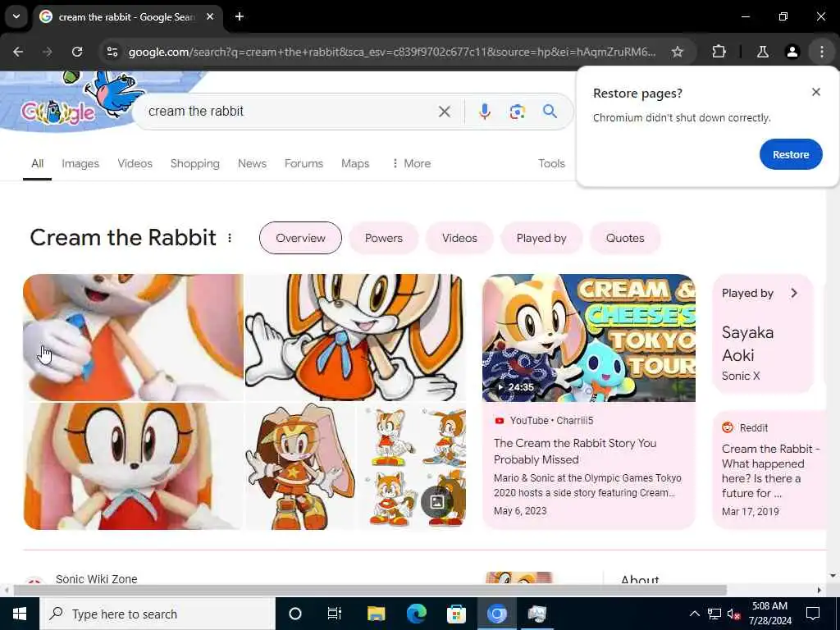Click the Google doodle logo

pos(58,112)
